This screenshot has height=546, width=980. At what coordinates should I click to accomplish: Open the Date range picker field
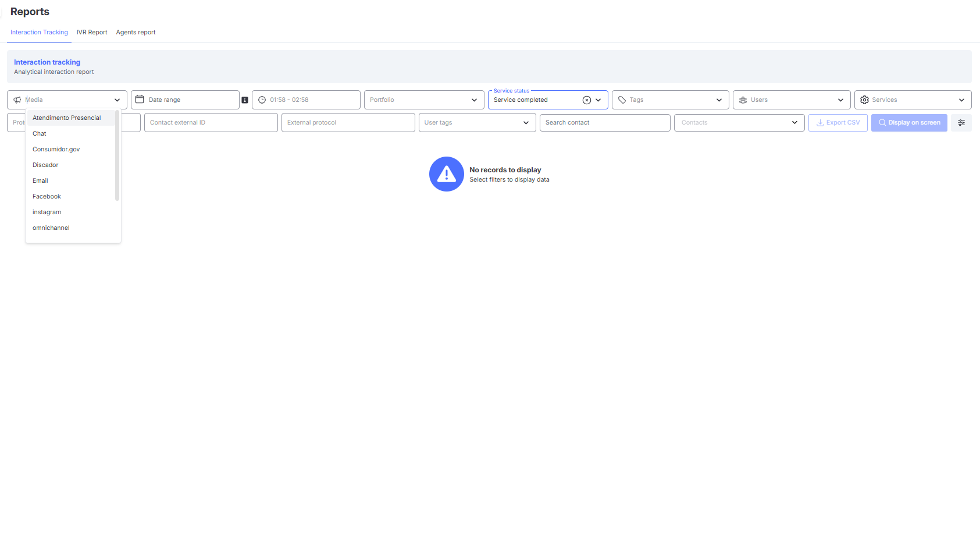point(185,100)
